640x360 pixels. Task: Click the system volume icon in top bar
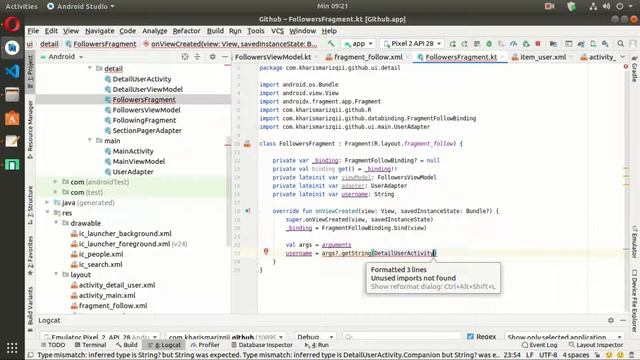(607, 6)
